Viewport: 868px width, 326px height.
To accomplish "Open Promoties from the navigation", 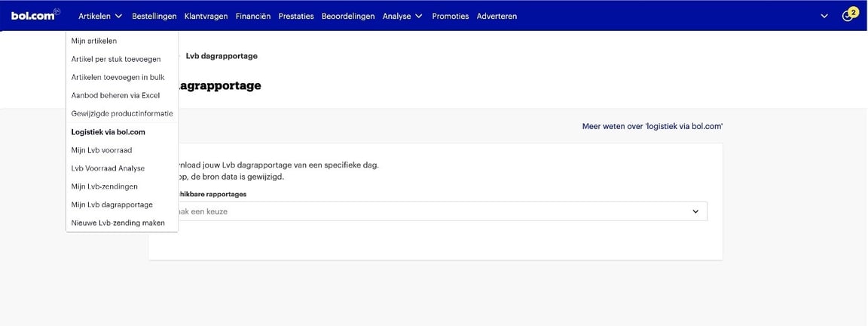I will click(x=450, y=17).
